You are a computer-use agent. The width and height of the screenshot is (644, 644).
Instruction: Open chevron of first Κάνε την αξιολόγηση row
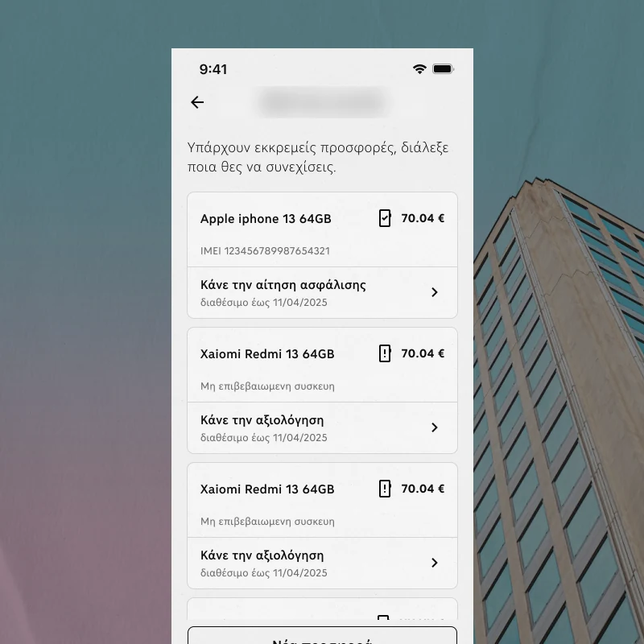pos(435,427)
